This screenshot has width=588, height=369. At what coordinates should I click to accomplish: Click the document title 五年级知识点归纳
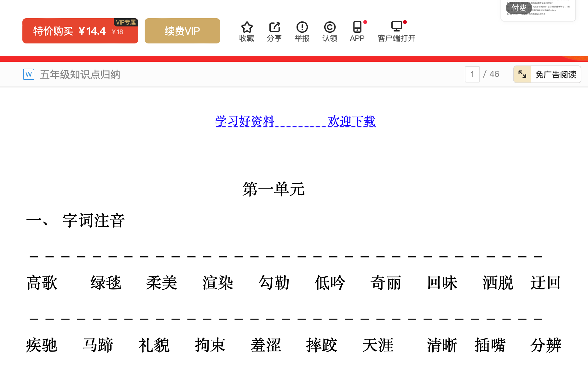click(x=80, y=75)
